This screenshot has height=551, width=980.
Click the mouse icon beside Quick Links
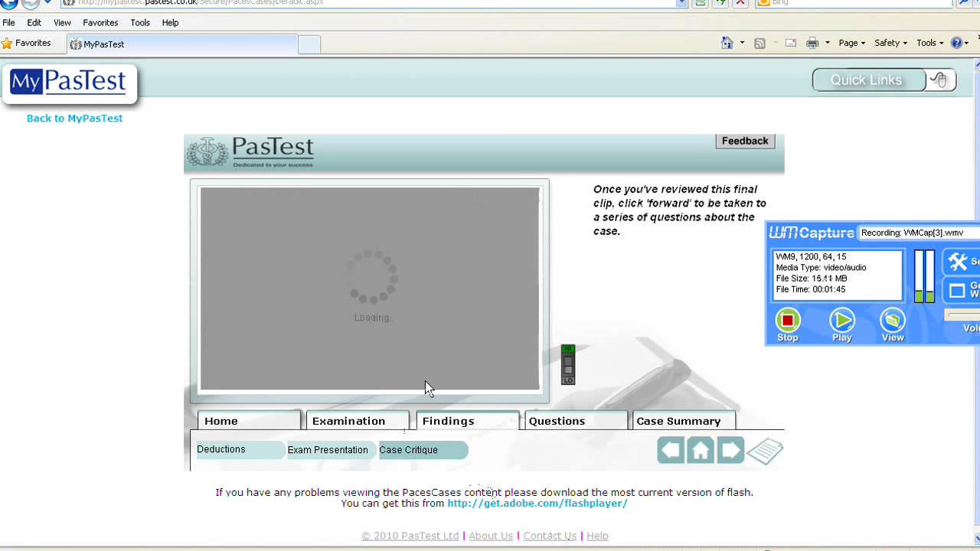(x=941, y=80)
